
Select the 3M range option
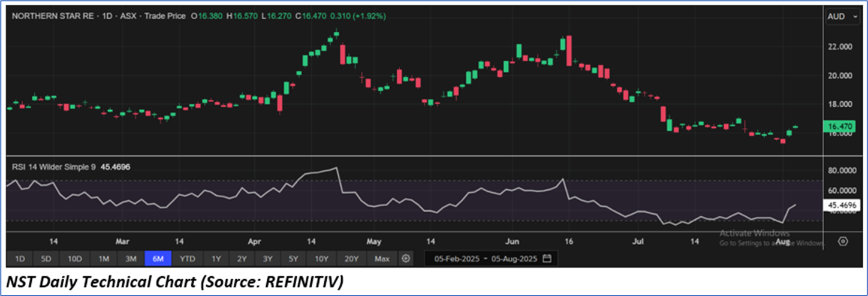coord(131,259)
